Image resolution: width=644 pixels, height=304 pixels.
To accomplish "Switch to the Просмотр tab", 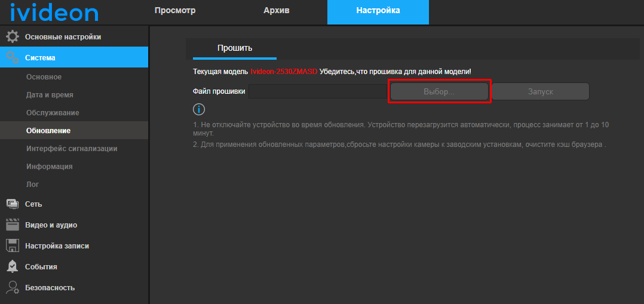I will coord(175,11).
